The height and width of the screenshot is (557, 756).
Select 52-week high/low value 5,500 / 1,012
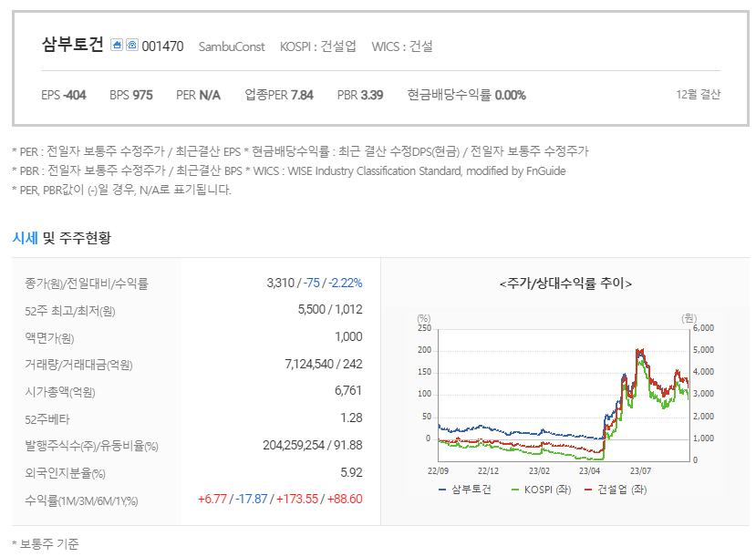330,309
